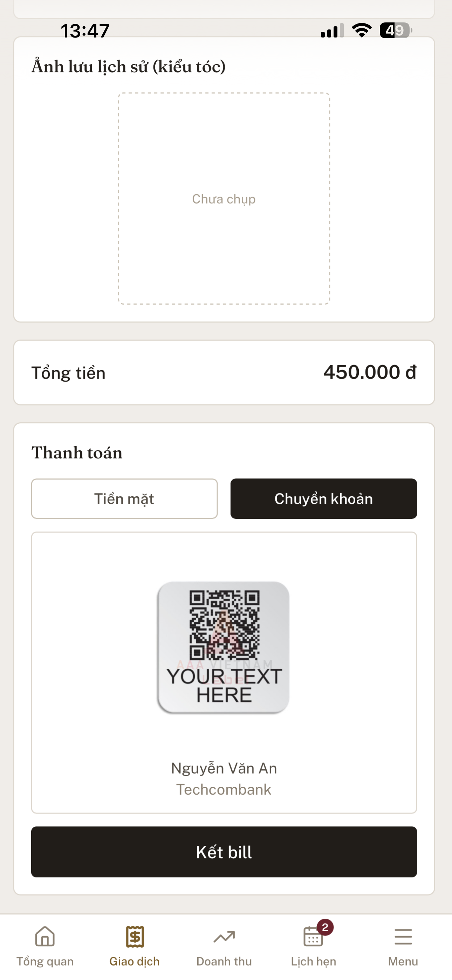Tap the battery indicator in status bar

coord(396,30)
